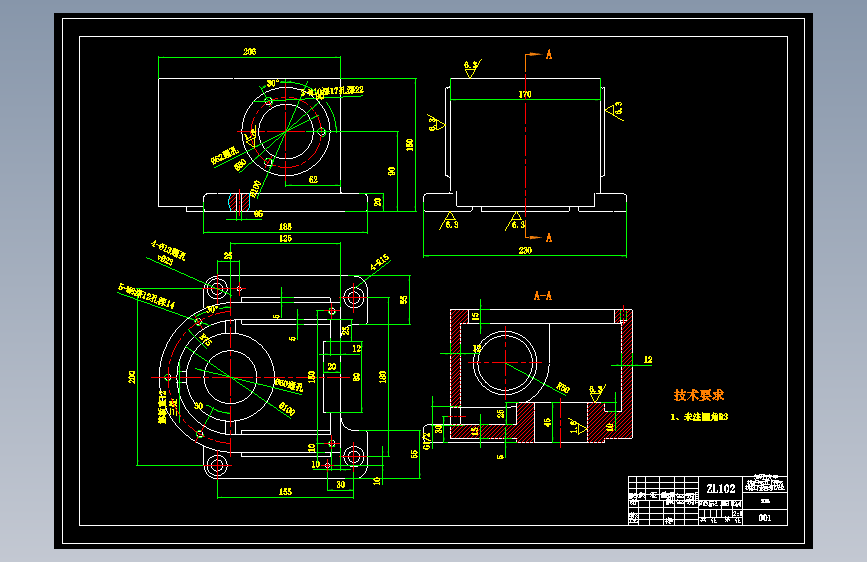
Task: Click the 30° angle label in front view
Action: pyautogui.click(x=273, y=83)
